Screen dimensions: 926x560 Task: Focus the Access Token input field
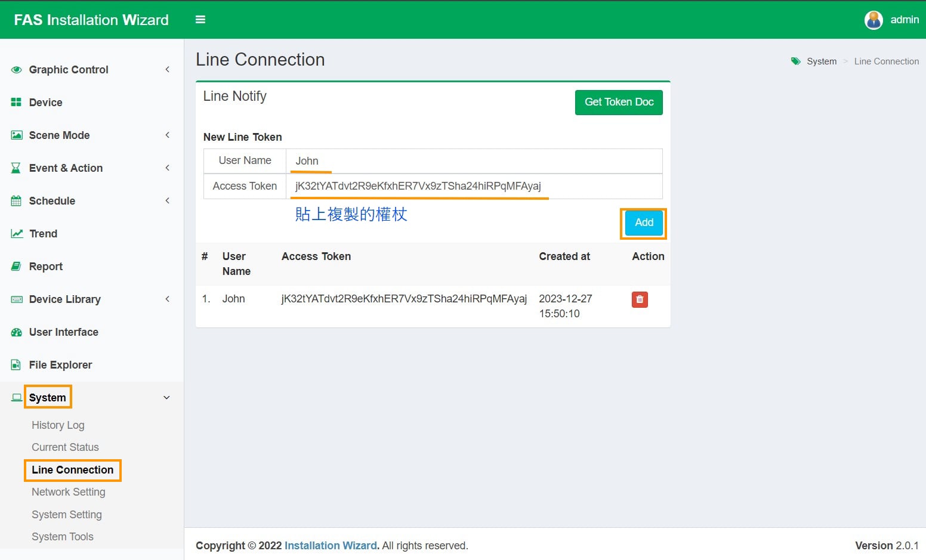point(474,186)
